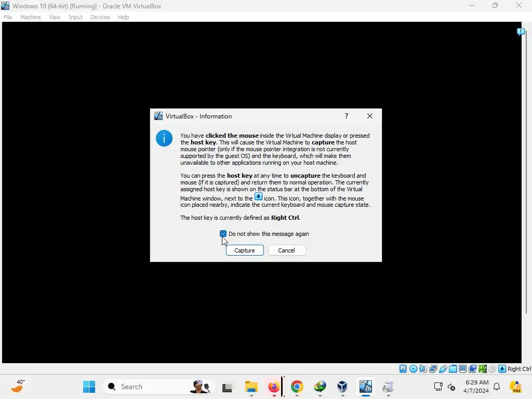Click the audio status bar icon
The width and height of the screenshot is (532, 399).
click(x=423, y=369)
